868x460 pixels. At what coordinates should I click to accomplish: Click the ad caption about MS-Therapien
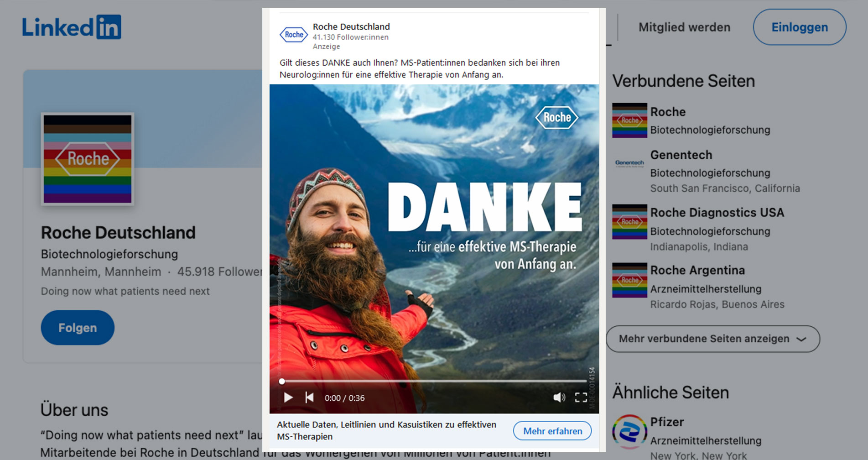[386, 430]
